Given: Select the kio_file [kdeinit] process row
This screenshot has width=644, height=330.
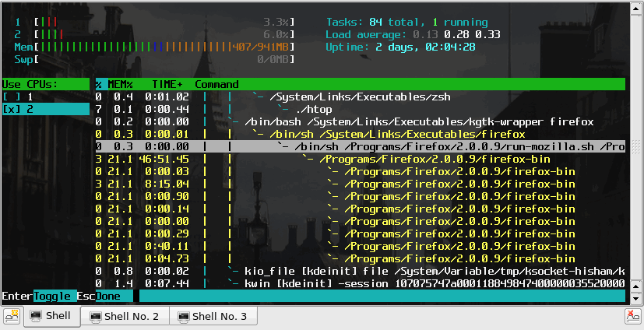Looking at the screenshot, I should pyautogui.click(x=361, y=271).
